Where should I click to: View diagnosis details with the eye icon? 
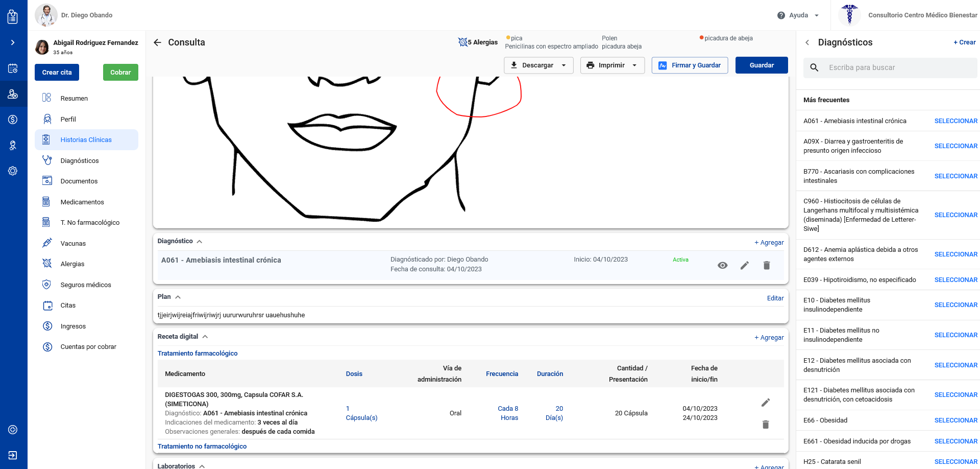tap(722, 265)
